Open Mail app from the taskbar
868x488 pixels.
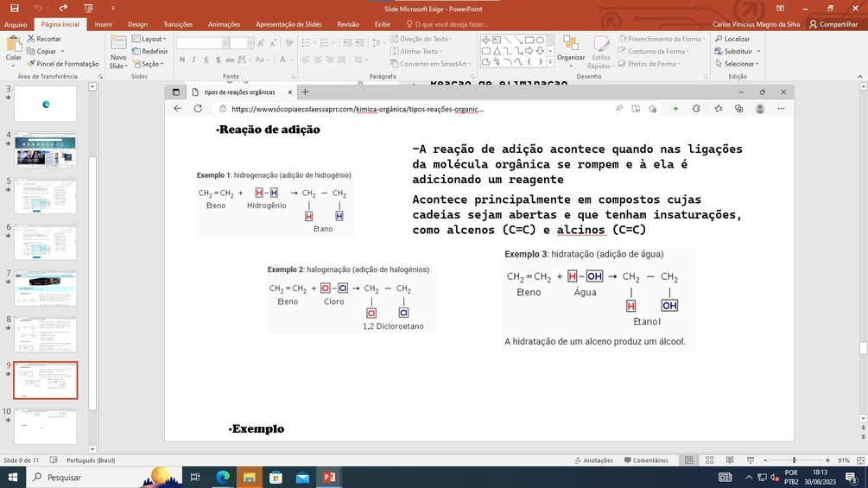tap(303, 477)
